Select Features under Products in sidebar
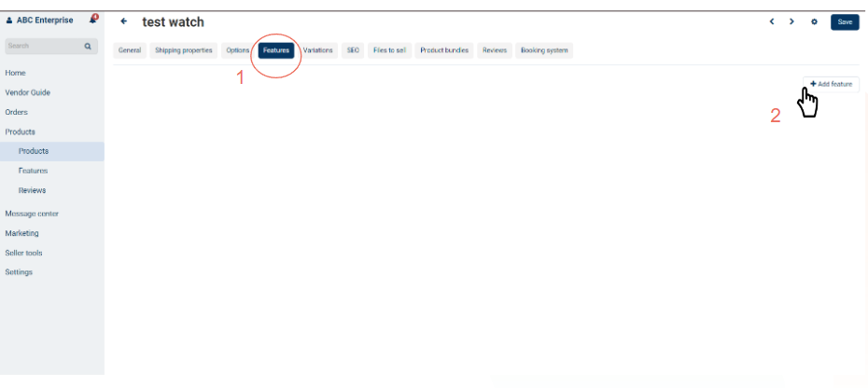The image size is (868, 388). coord(33,171)
